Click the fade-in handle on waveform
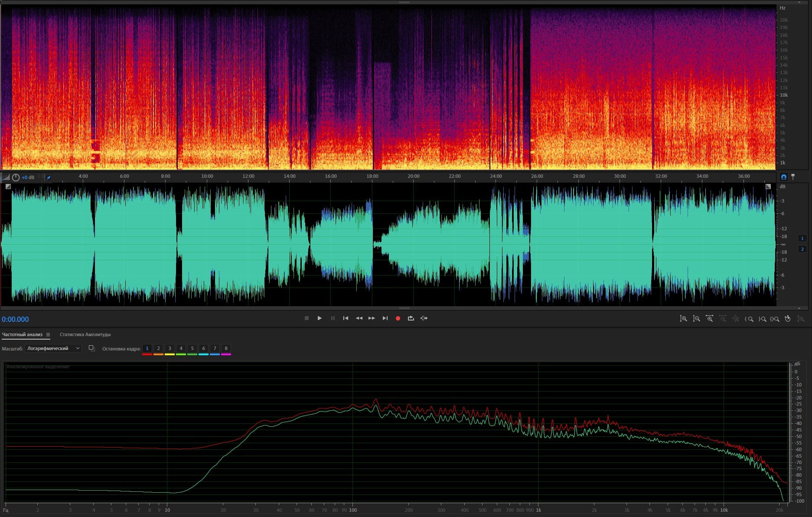 coord(8,187)
